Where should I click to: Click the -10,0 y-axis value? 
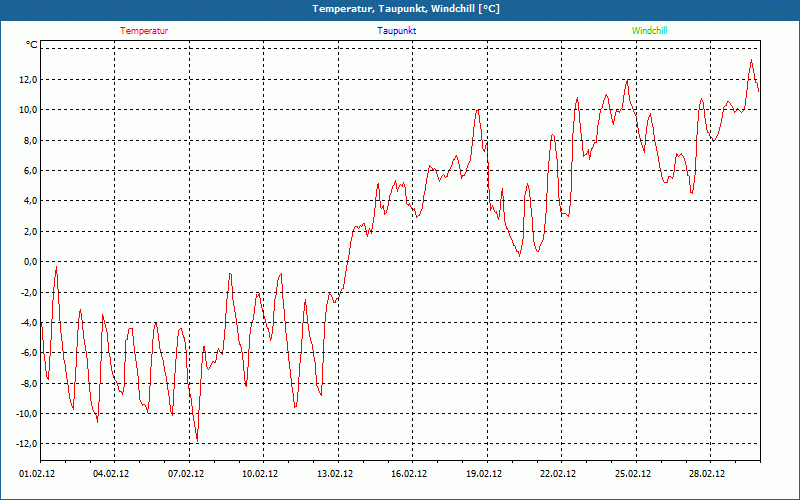[27, 413]
